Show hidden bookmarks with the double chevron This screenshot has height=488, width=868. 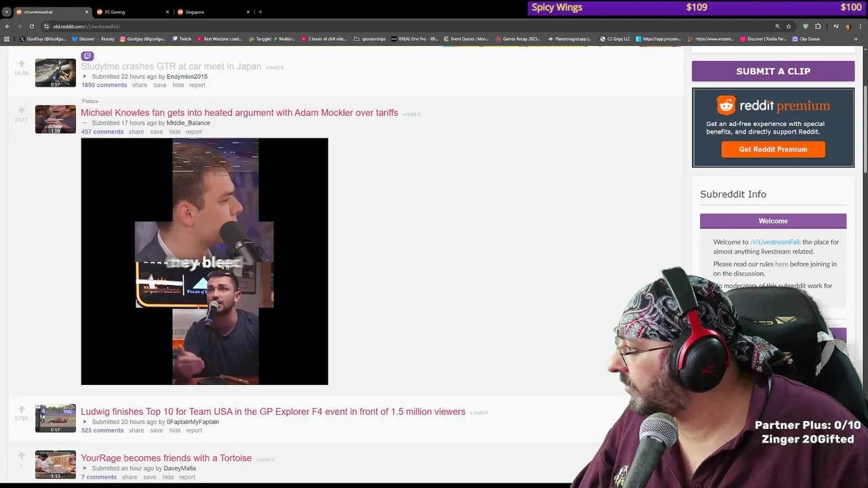point(856,39)
